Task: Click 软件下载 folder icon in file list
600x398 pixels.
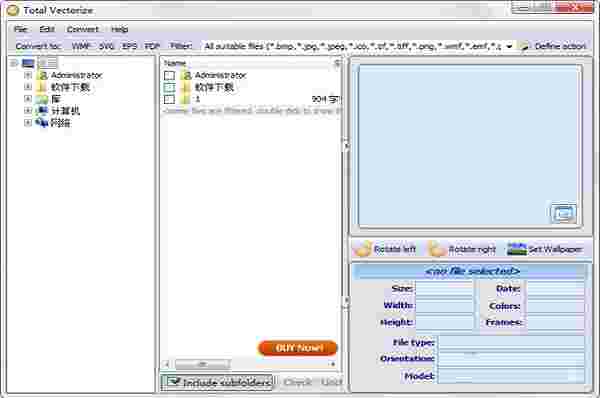Action: coord(186,87)
